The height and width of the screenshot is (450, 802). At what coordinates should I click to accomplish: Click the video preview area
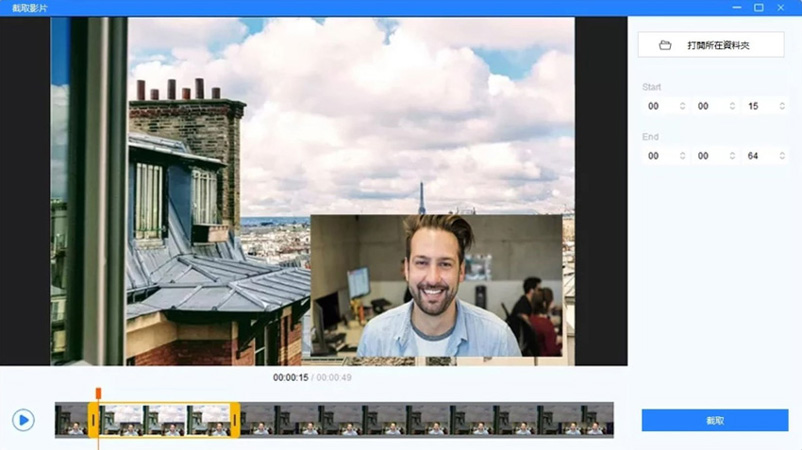coord(313,191)
